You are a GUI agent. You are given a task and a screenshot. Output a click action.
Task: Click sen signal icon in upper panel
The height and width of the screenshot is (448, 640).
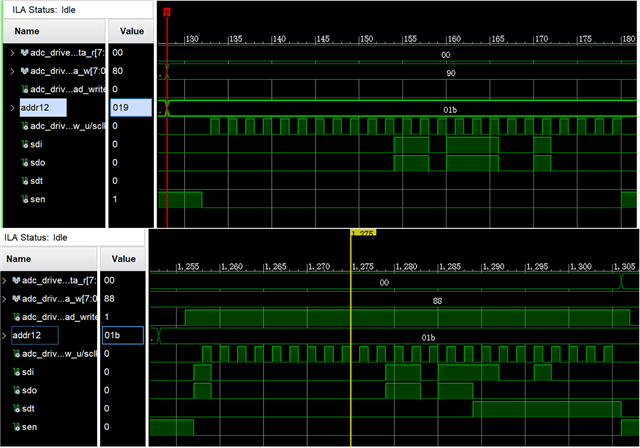pyautogui.click(x=25, y=200)
